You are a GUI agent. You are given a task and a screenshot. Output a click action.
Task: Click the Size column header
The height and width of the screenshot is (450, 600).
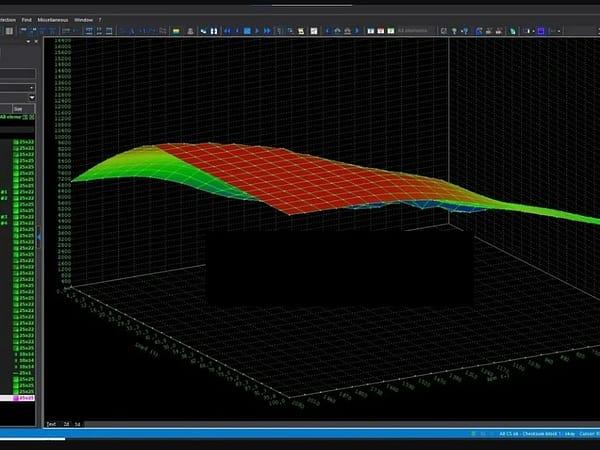(x=23, y=109)
